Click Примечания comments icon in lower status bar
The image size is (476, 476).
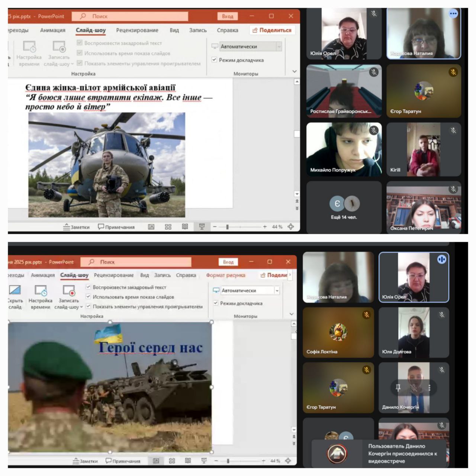coord(123,461)
